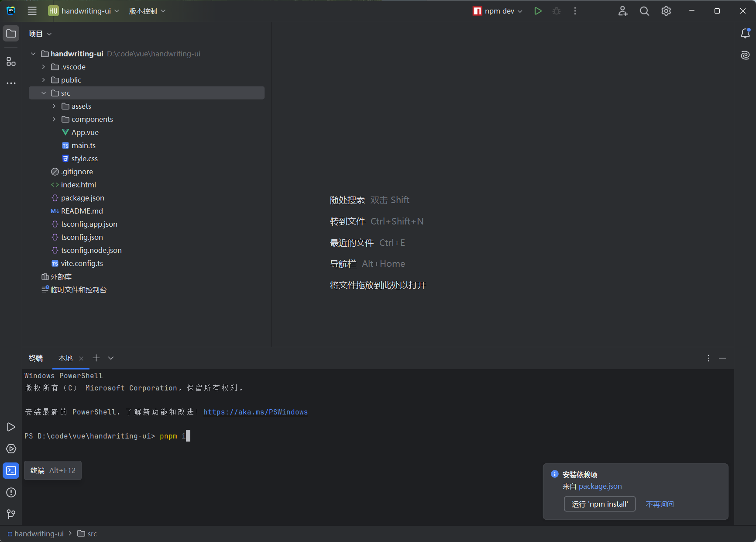Open the Notifications bell
The image size is (756, 542).
pos(745,34)
